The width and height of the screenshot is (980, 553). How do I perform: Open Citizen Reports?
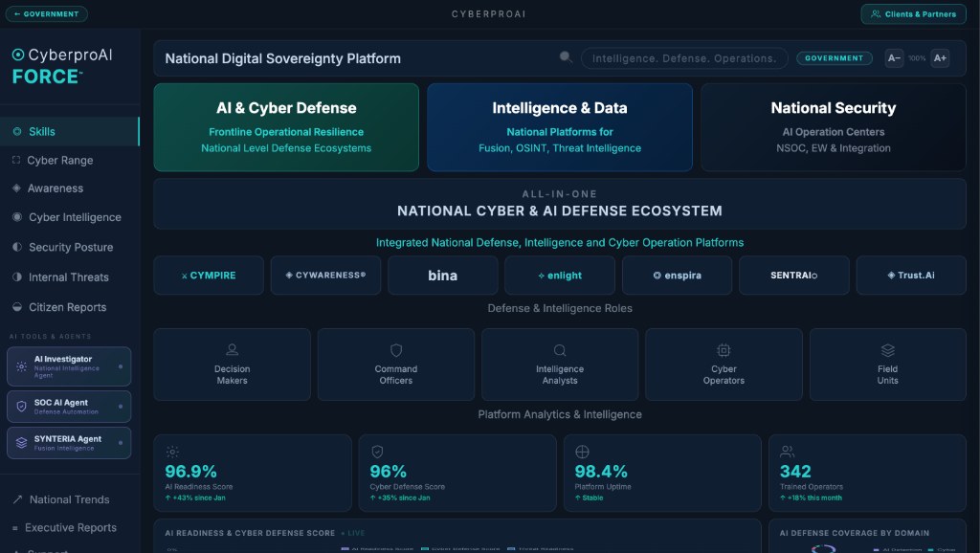coord(69,307)
